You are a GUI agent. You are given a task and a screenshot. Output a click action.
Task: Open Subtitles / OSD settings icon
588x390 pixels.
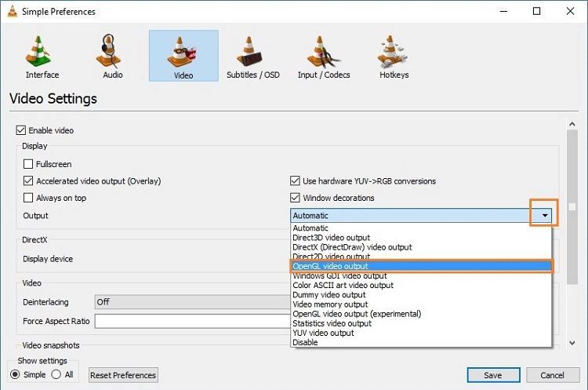pos(249,52)
